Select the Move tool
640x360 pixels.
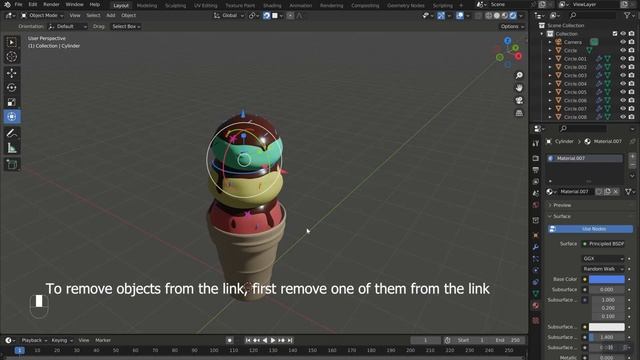click(11, 73)
